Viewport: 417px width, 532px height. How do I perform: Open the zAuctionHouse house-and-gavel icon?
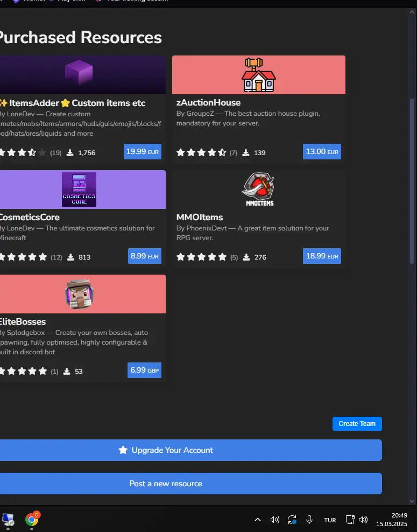pyautogui.click(x=259, y=75)
